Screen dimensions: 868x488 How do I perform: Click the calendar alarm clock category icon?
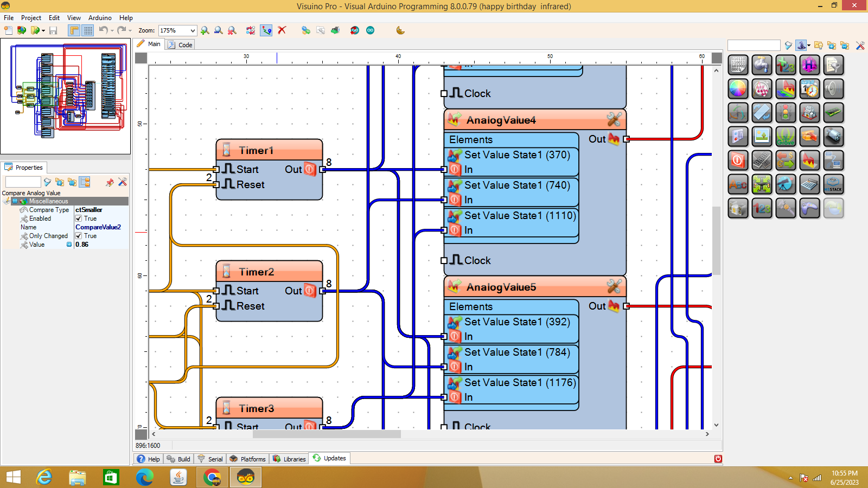[x=809, y=89]
